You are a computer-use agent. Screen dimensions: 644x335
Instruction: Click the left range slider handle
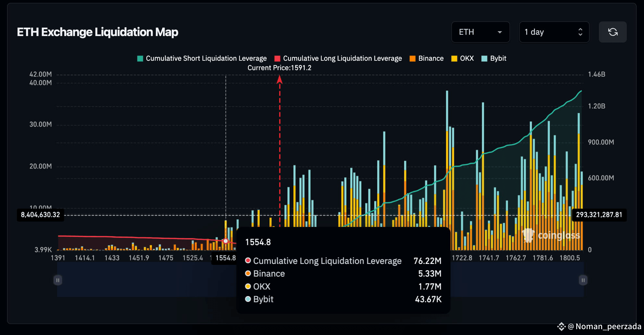tap(58, 280)
